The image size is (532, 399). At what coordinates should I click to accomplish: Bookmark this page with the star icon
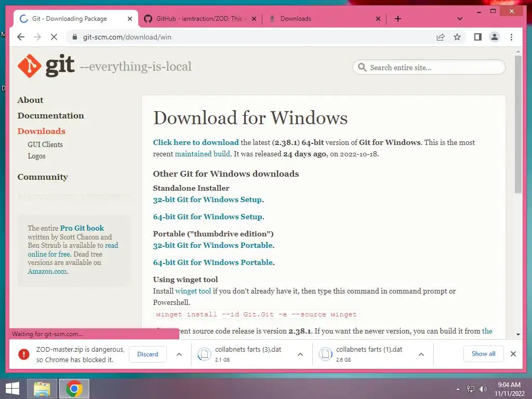coord(457,37)
